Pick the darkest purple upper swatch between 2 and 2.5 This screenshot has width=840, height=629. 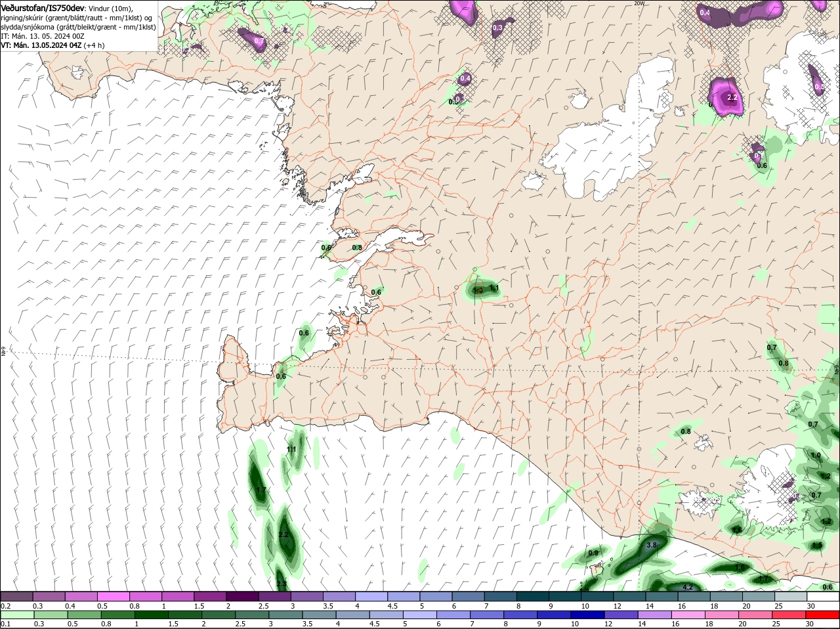click(x=243, y=596)
